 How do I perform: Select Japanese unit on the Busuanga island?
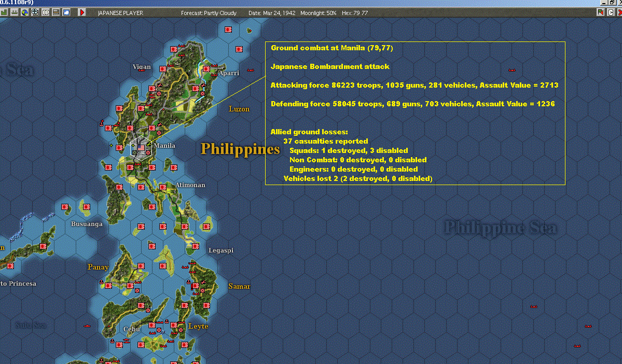click(x=87, y=206)
